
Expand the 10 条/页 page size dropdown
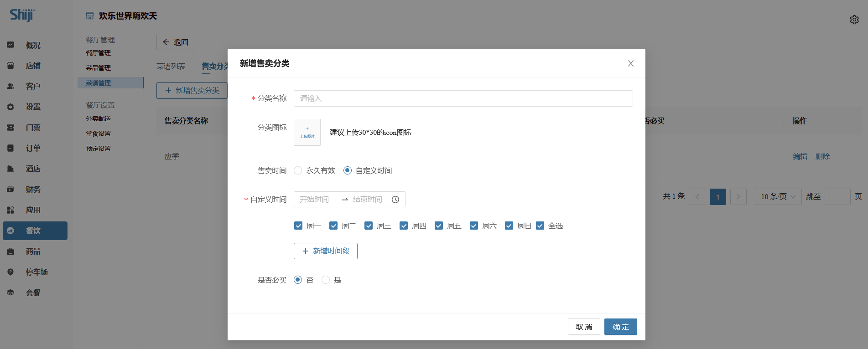[x=778, y=197]
